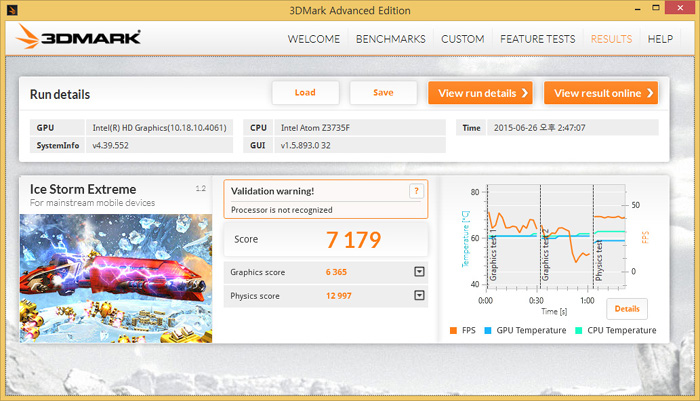Click the Validation warning! heading
The width and height of the screenshot is (700, 401).
[272, 191]
